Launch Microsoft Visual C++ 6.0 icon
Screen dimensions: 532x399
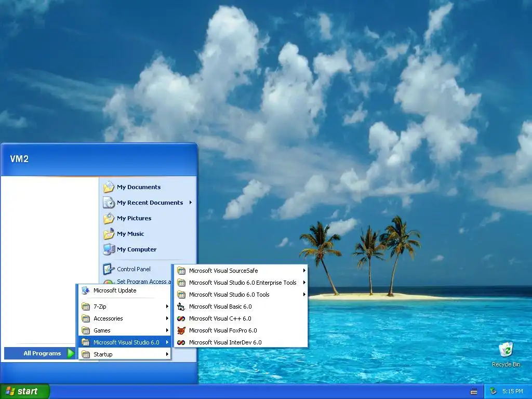pos(181,318)
